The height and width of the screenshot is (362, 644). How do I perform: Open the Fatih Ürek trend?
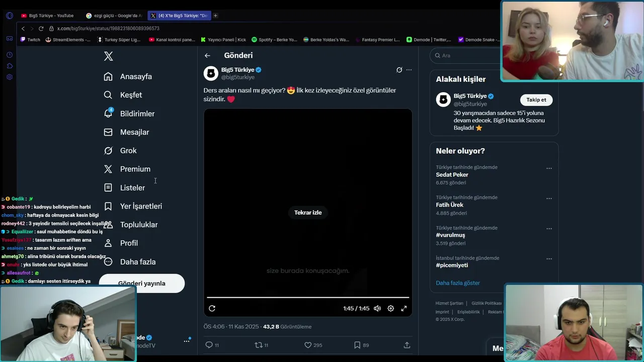pos(449,205)
